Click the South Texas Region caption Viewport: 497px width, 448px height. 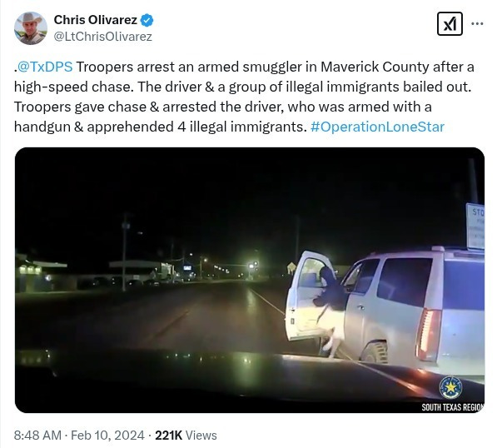(453, 407)
